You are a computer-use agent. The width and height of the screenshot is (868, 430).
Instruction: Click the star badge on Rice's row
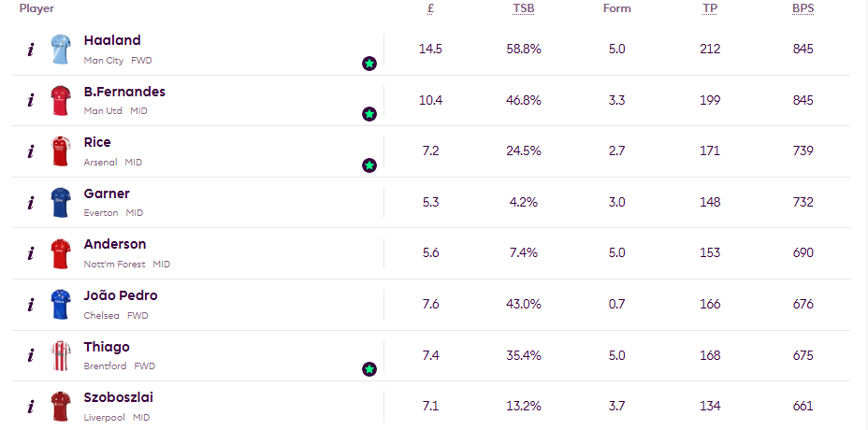(369, 165)
